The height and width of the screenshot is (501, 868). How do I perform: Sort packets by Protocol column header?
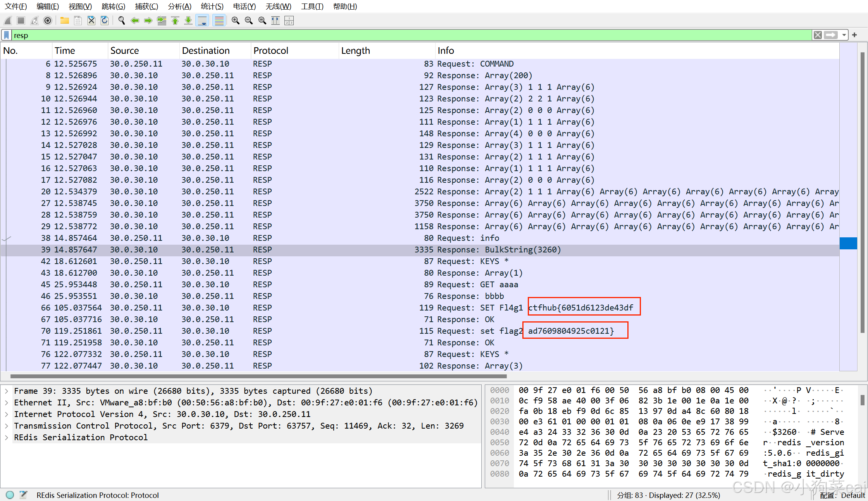tap(270, 51)
